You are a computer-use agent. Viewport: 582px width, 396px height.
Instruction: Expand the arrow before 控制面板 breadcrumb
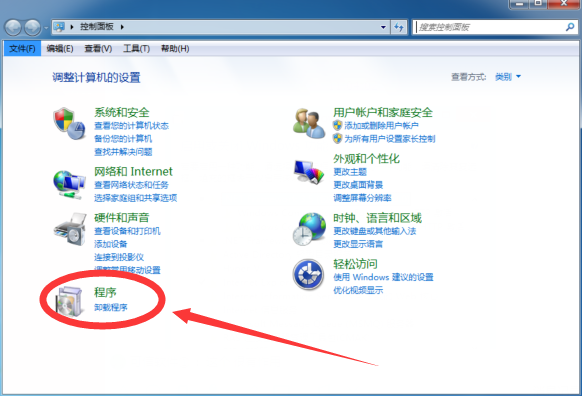click(72, 27)
